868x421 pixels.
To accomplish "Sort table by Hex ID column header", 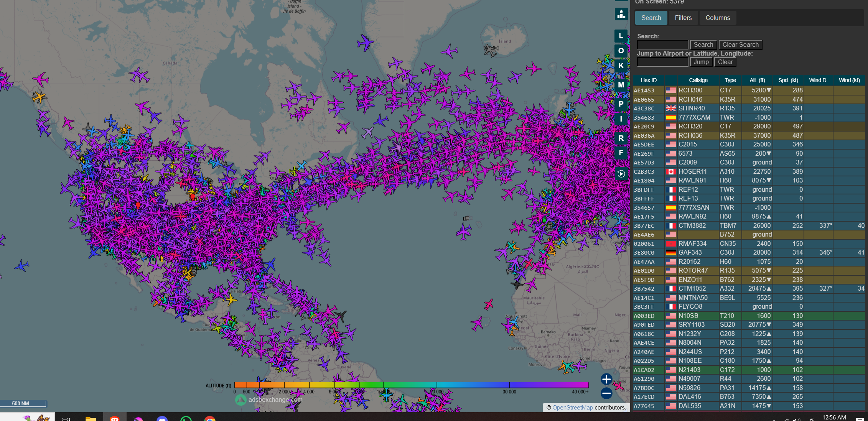I will tap(649, 80).
